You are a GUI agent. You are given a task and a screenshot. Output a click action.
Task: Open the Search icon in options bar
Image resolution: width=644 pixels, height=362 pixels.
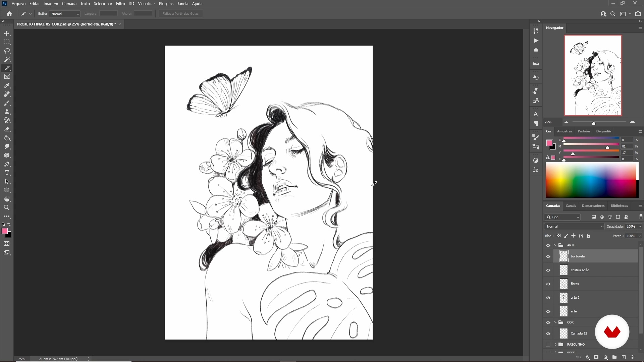(613, 14)
